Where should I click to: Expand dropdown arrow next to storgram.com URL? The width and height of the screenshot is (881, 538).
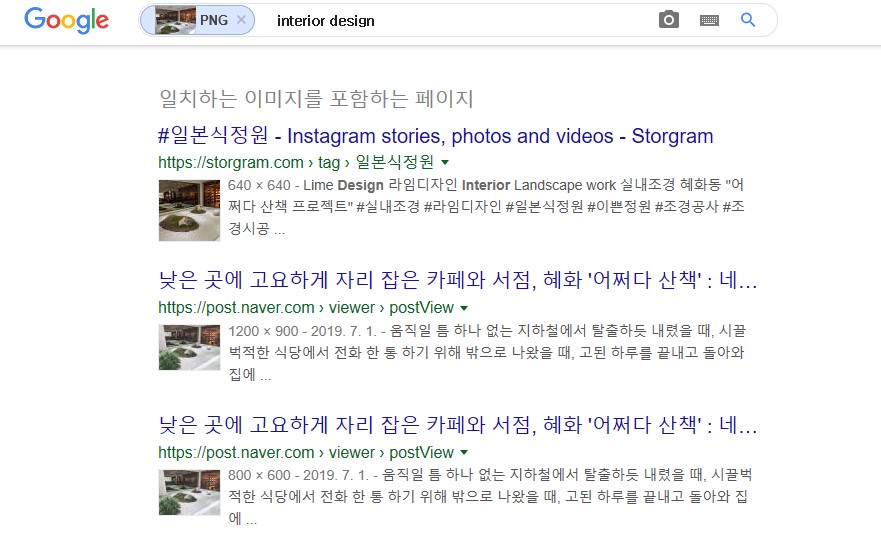click(x=445, y=163)
